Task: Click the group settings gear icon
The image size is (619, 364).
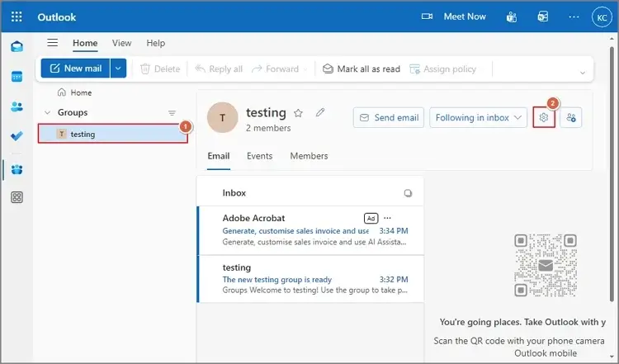Action: (544, 118)
